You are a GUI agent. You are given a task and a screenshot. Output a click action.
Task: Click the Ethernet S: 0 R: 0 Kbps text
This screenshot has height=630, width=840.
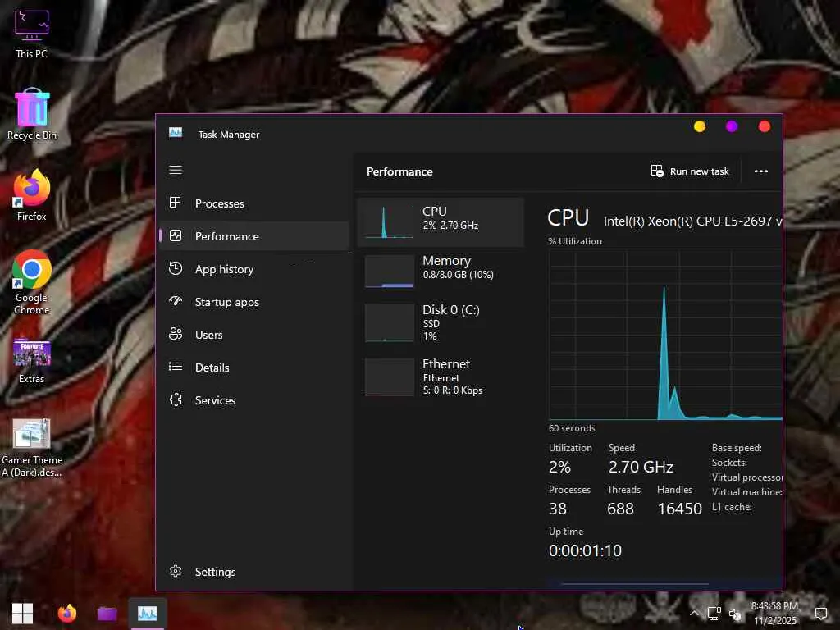click(x=453, y=390)
